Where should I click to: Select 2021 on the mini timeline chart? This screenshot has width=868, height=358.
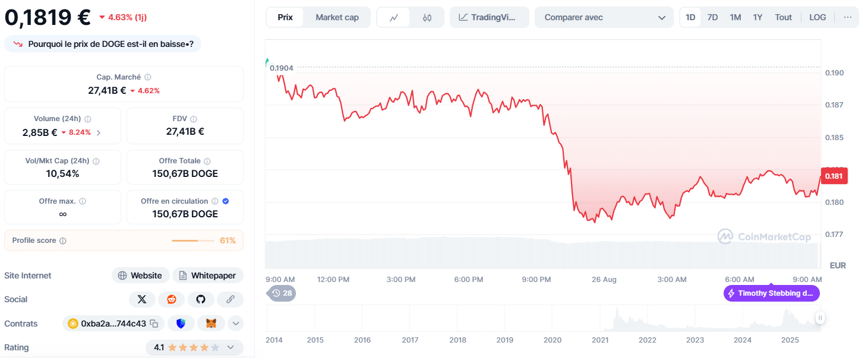point(600,340)
